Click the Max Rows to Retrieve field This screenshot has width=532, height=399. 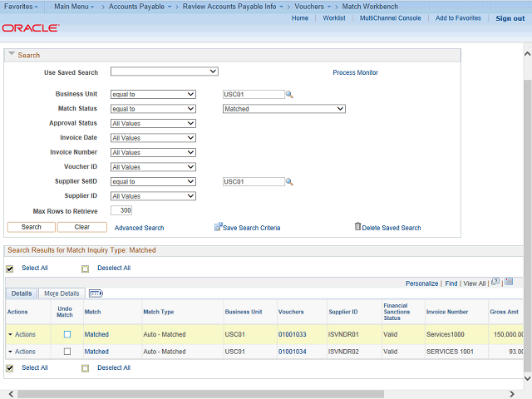click(x=121, y=211)
